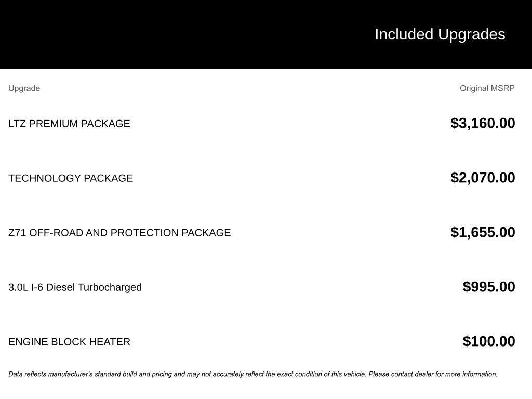Click the Included Upgrades heading
This screenshot has width=532, height=399.
click(440, 34)
